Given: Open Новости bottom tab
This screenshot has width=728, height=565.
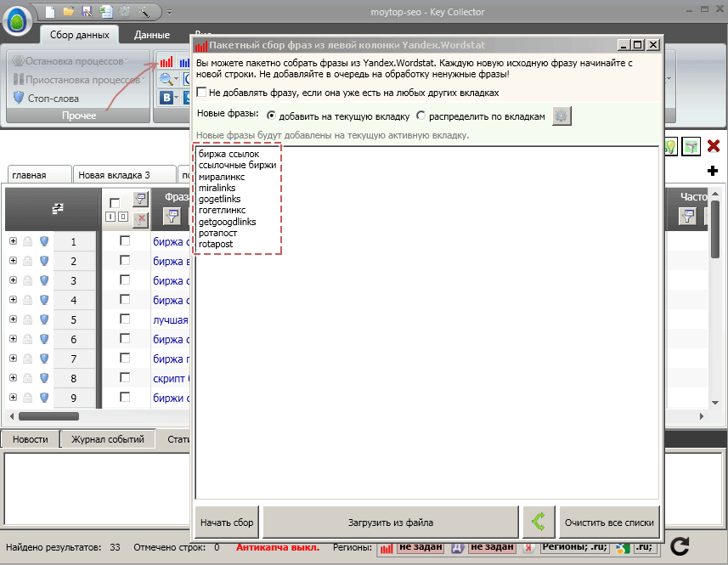Looking at the screenshot, I should (x=31, y=439).
